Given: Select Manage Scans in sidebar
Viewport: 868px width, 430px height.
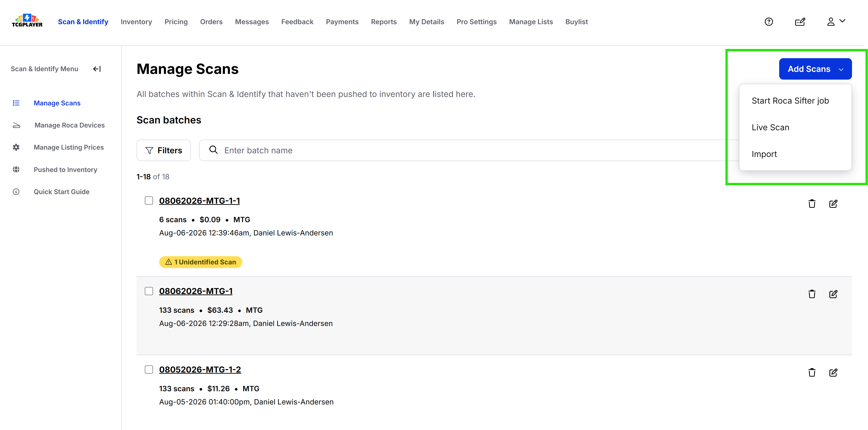Looking at the screenshot, I should (x=57, y=103).
